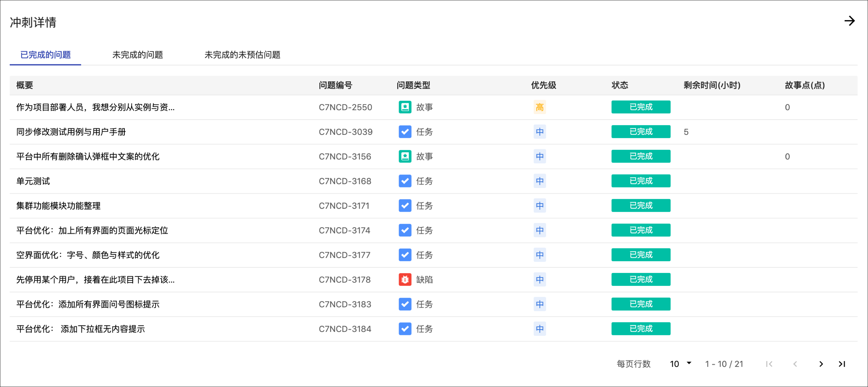Viewport: 868px width, 387px height.
Task: Click 已完成 status badge for C7NCD-3183
Action: tap(640, 304)
